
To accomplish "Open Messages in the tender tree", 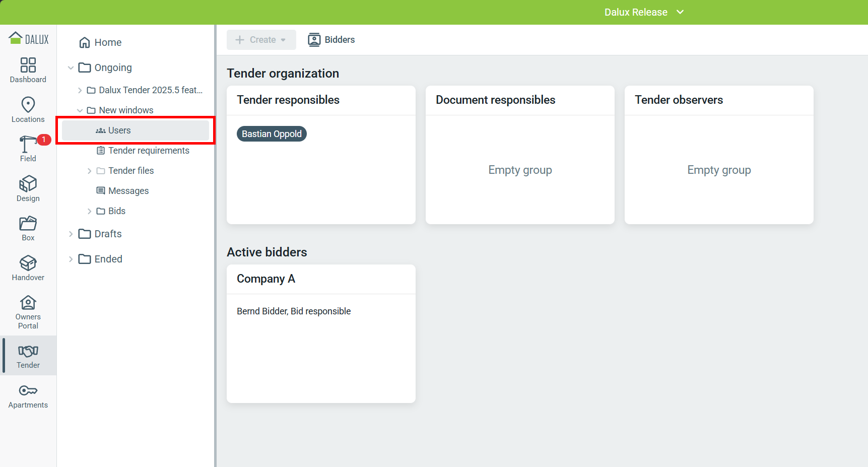I will 128,191.
